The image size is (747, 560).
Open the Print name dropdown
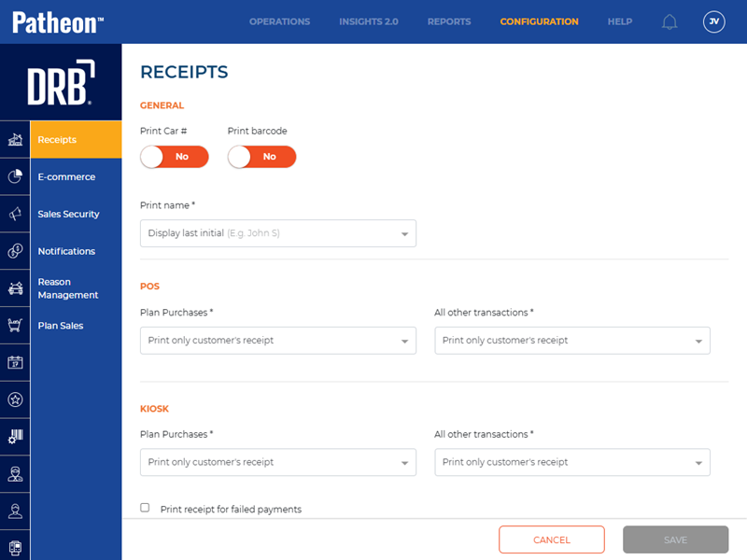tap(277, 233)
